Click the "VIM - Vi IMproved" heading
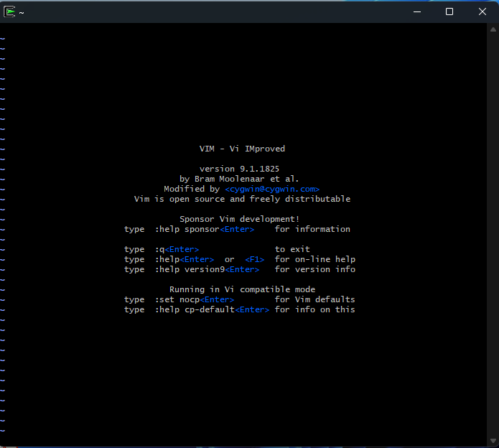 [x=242, y=149]
